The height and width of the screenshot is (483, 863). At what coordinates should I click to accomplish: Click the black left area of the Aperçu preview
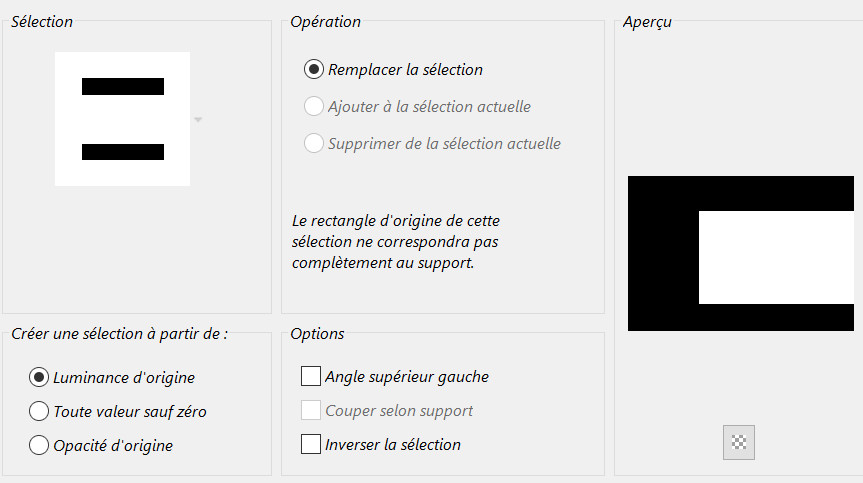662,254
